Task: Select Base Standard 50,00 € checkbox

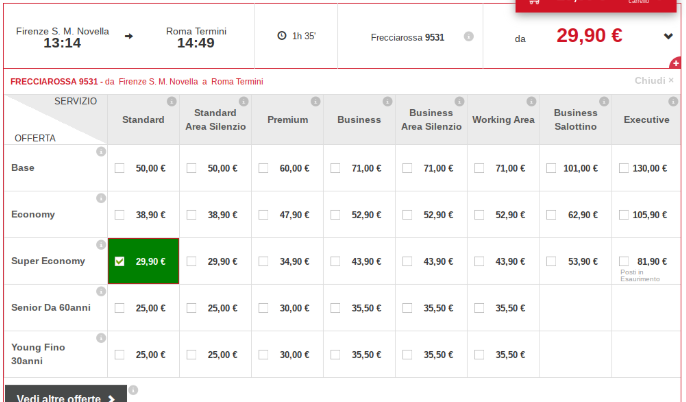Action: coord(119,168)
